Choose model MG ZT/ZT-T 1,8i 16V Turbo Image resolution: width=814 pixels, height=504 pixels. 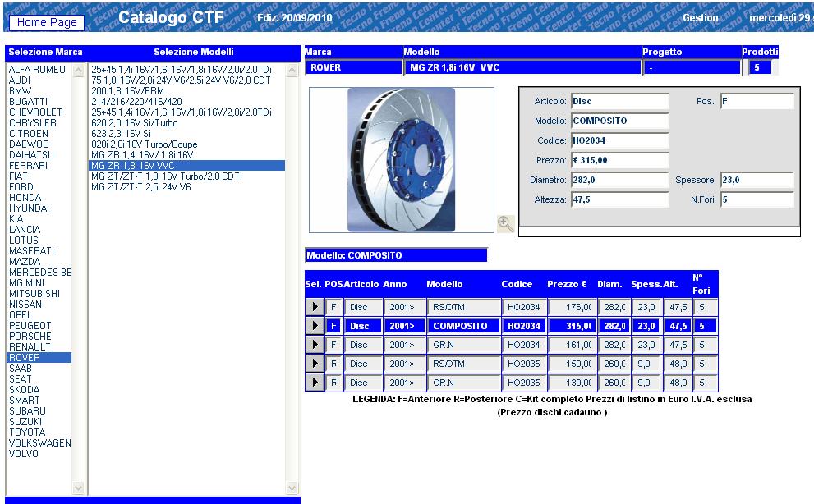click(167, 176)
